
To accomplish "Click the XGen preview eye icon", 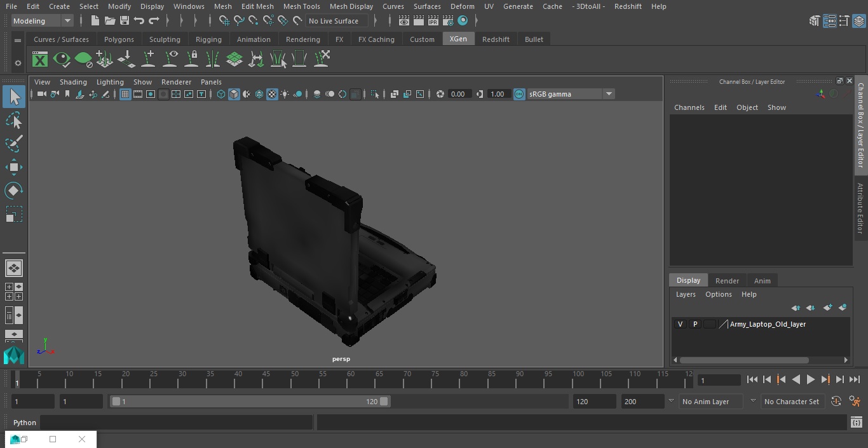I will (x=62, y=60).
